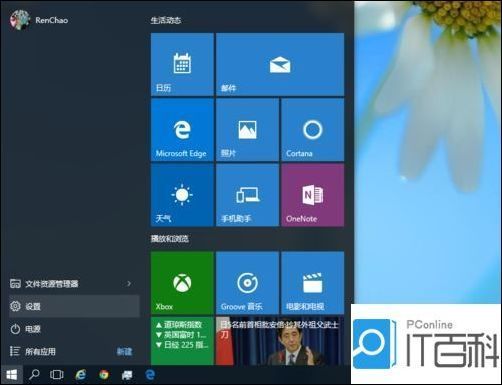Image resolution: width=502 pixels, height=385 pixels.
Task: Open the Xbox tile
Action: 182,283
